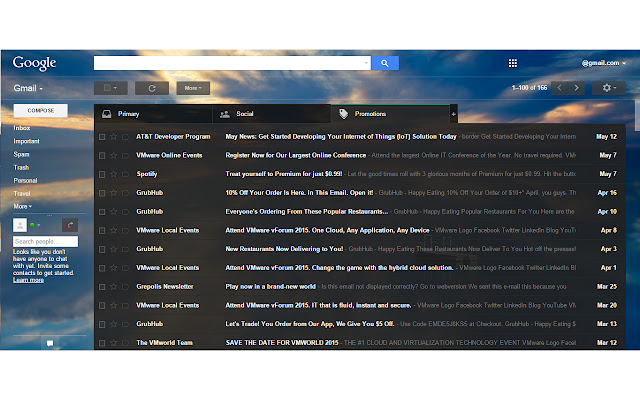Expand the select-all checkbox dropdown
Viewport: 640px width, 400px height.
[x=111, y=88]
